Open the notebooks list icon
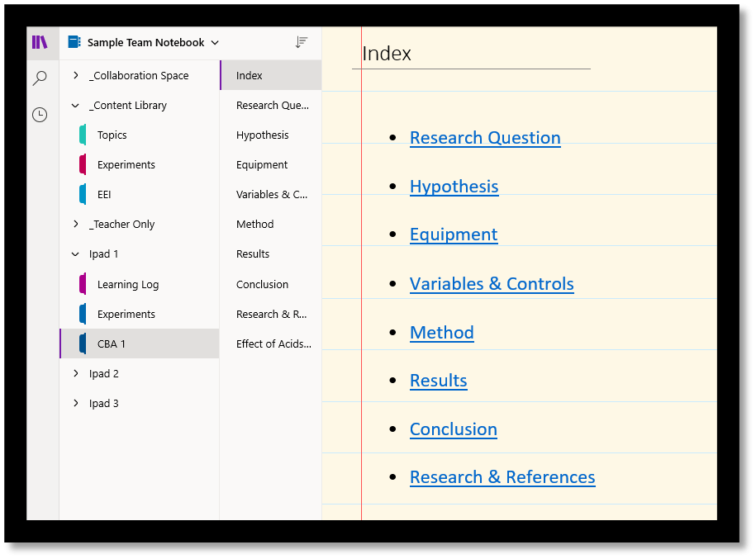The image size is (756, 559). pyautogui.click(x=40, y=42)
